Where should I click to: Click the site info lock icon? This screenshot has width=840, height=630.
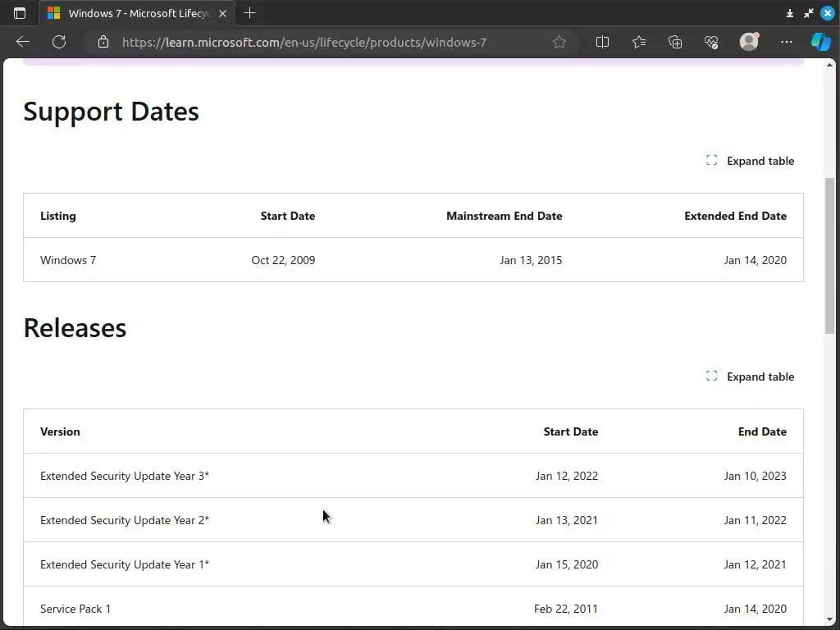pos(103,42)
